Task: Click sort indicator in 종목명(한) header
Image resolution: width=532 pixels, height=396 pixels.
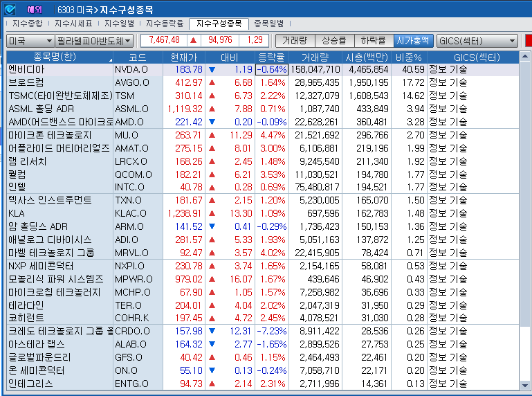Action: click(x=110, y=60)
